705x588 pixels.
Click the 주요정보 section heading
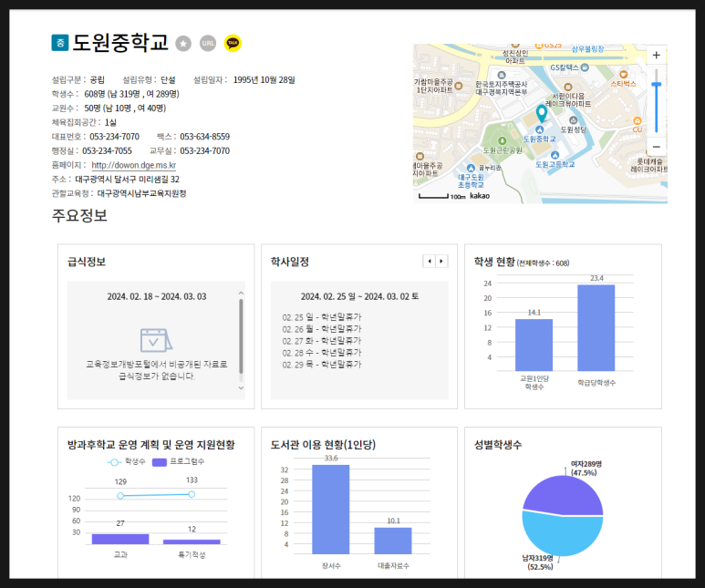pyautogui.click(x=79, y=215)
